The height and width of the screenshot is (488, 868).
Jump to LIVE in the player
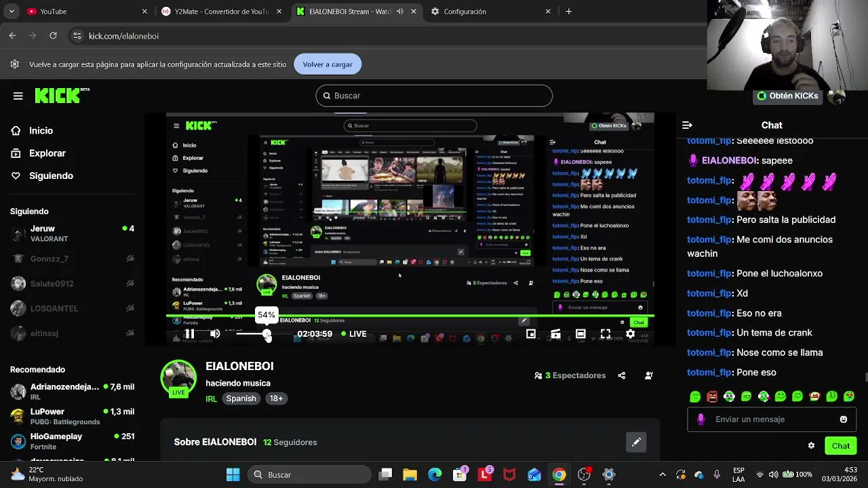(354, 333)
